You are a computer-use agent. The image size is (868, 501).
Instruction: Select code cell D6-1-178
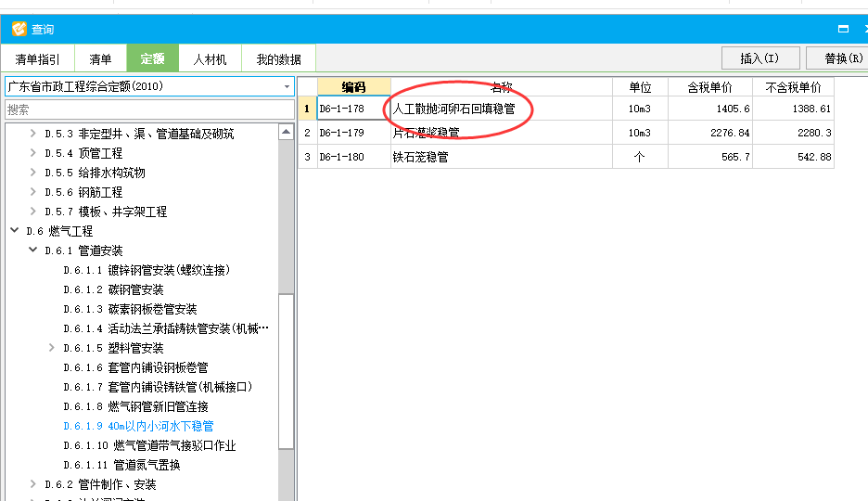coord(353,109)
